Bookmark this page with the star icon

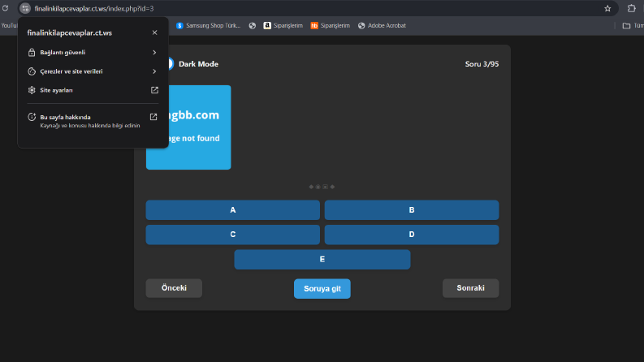click(607, 8)
